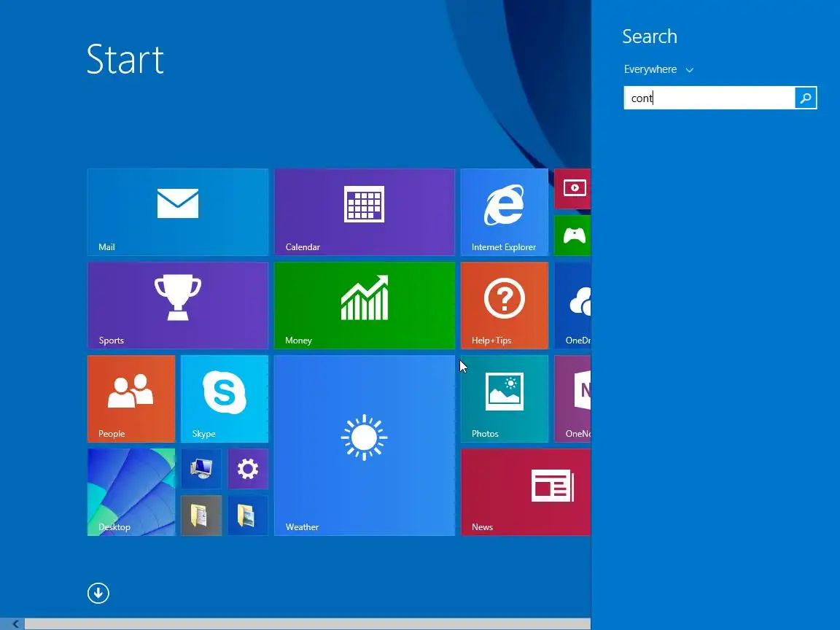Open the OneDrive cloud tile
This screenshot has height=630, width=840.
[572, 306]
